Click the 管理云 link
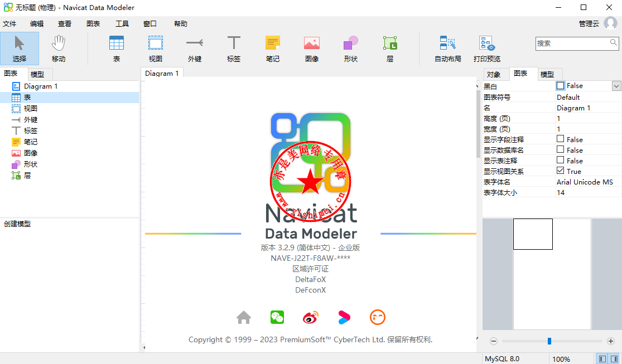Viewport: 622px width, 364px height. click(x=589, y=24)
